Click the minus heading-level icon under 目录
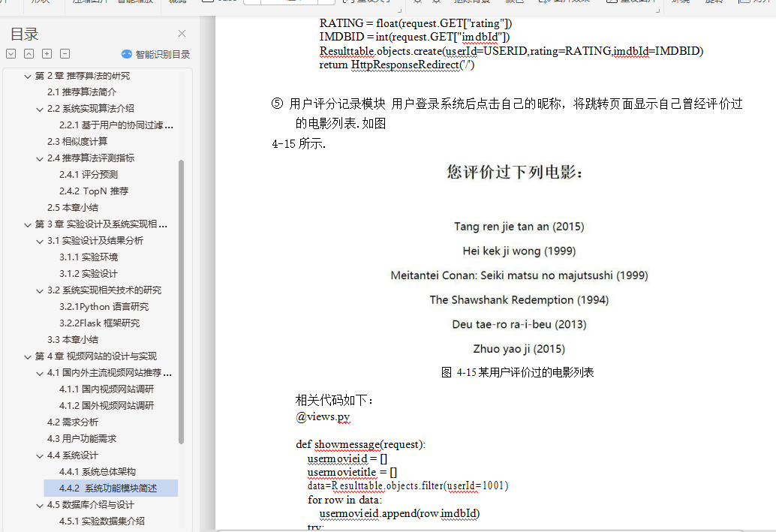This screenshot has width=776, height=532. tap(65, 54)
